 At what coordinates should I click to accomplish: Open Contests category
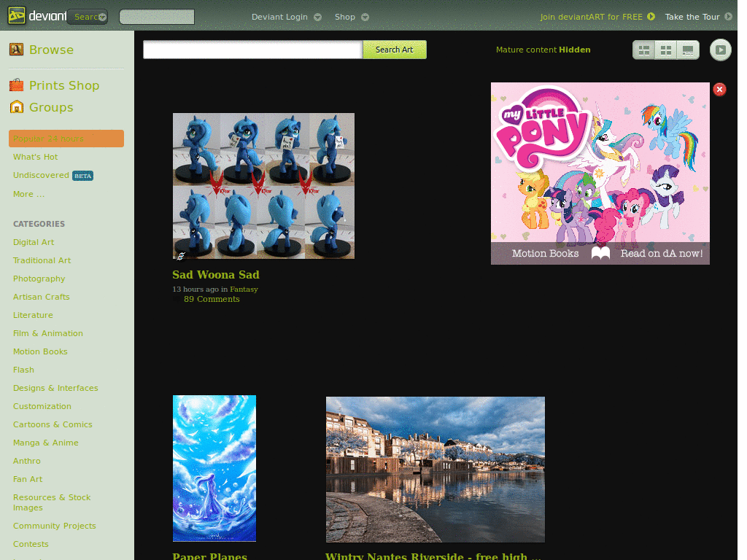click(31, 544)
